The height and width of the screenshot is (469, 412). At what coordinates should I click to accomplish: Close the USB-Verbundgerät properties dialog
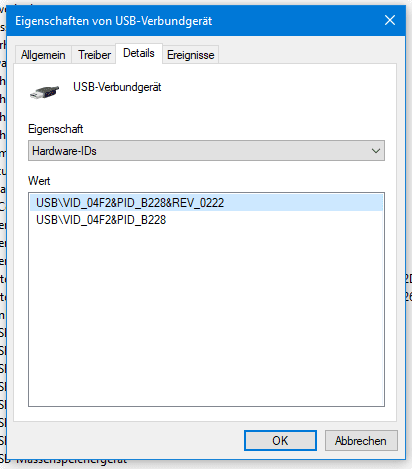[x=390, y=20]
